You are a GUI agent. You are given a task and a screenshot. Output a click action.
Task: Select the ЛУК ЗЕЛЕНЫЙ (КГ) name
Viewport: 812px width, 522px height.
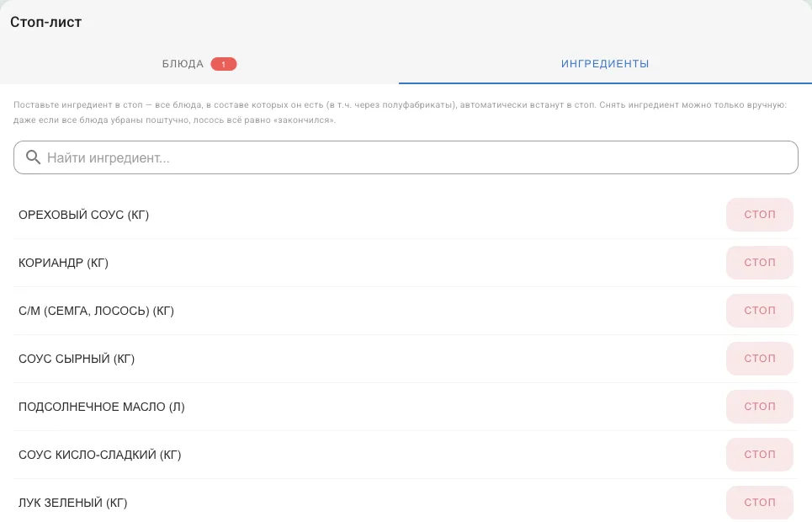73,503
